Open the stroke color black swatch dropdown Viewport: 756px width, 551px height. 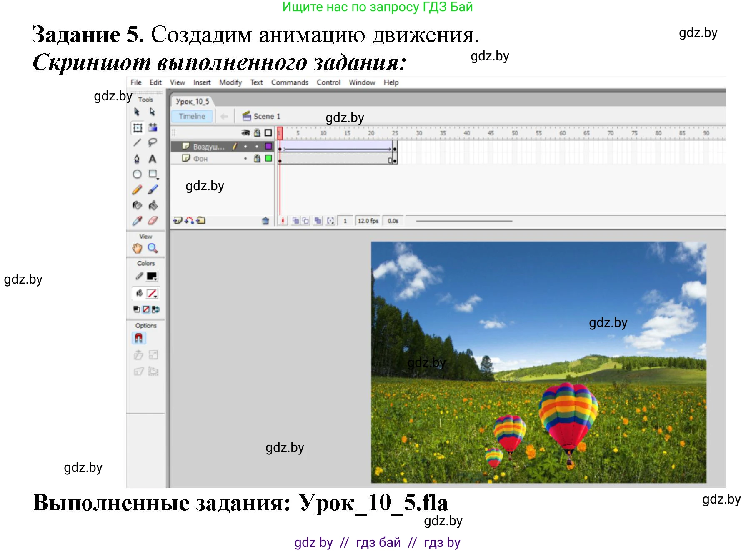click(x=152, y=277)
